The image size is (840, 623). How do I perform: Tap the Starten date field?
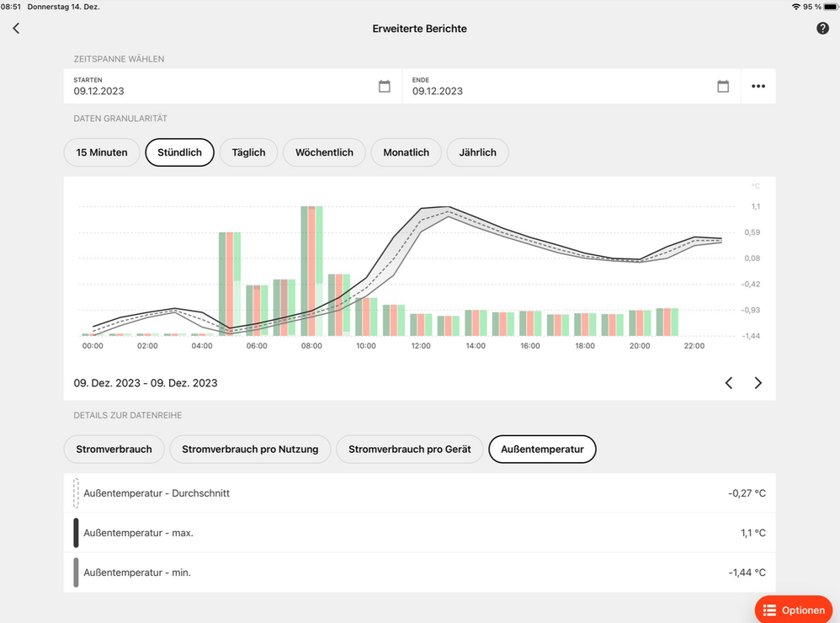coord(219,86)
